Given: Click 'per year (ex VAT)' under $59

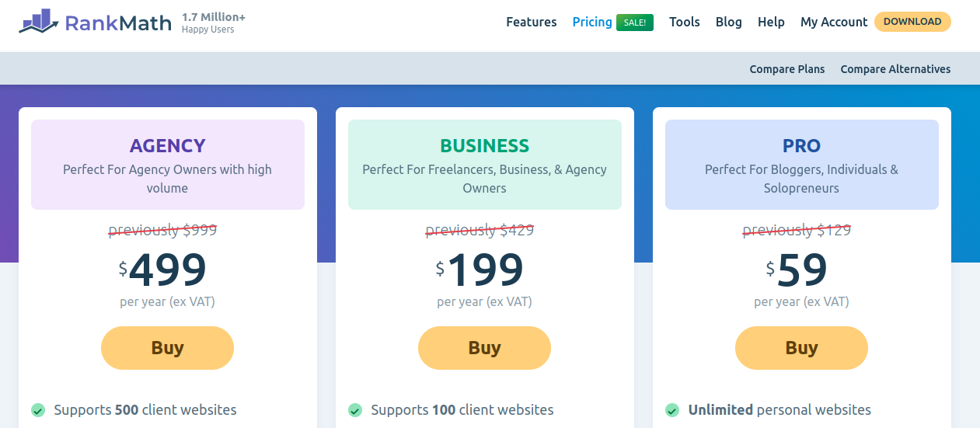Looking at the screenshot, I should pyautogui.click(x=801, y=301).
